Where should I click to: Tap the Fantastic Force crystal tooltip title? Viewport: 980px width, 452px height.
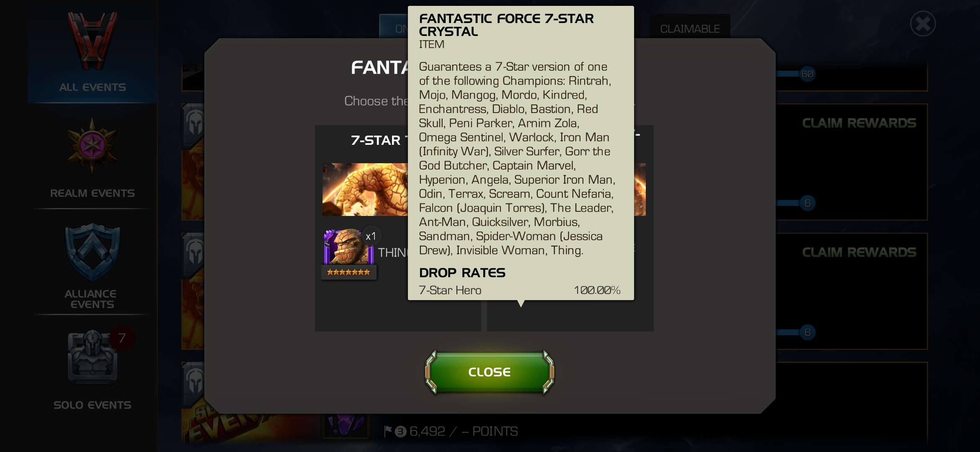point(506,25)
